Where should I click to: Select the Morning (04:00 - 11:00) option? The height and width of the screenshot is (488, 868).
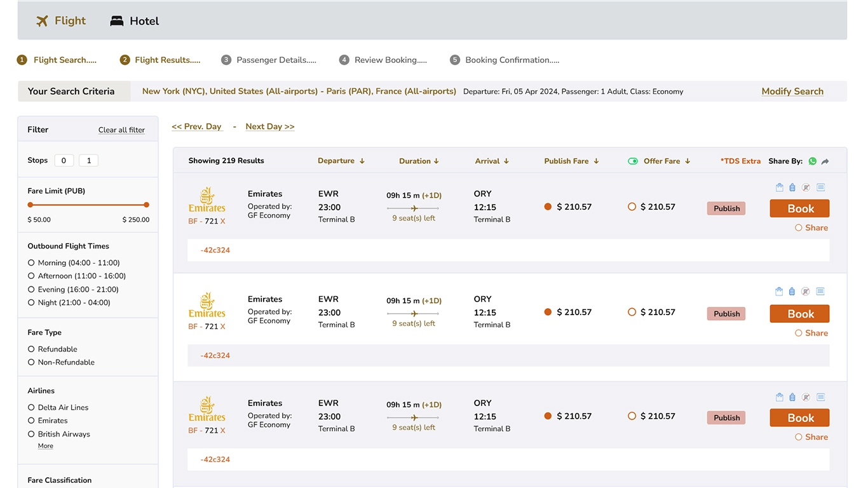point(31,262)
